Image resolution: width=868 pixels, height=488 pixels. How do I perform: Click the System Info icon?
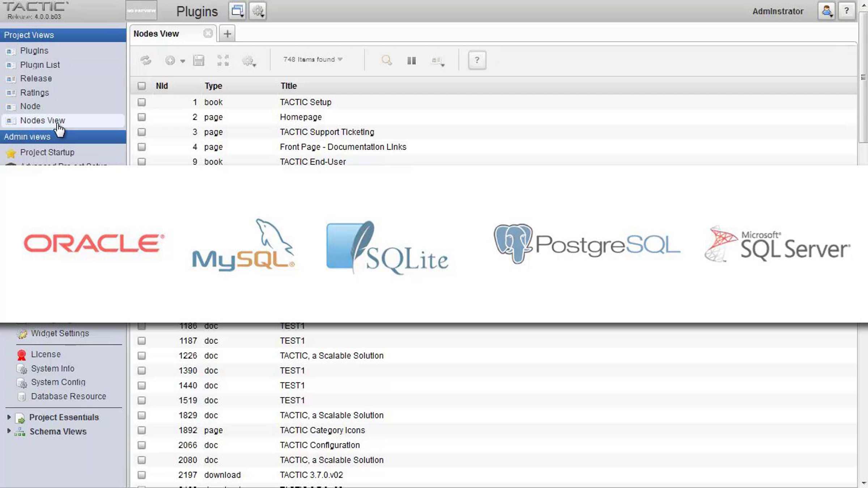click(x=22, y=369)
